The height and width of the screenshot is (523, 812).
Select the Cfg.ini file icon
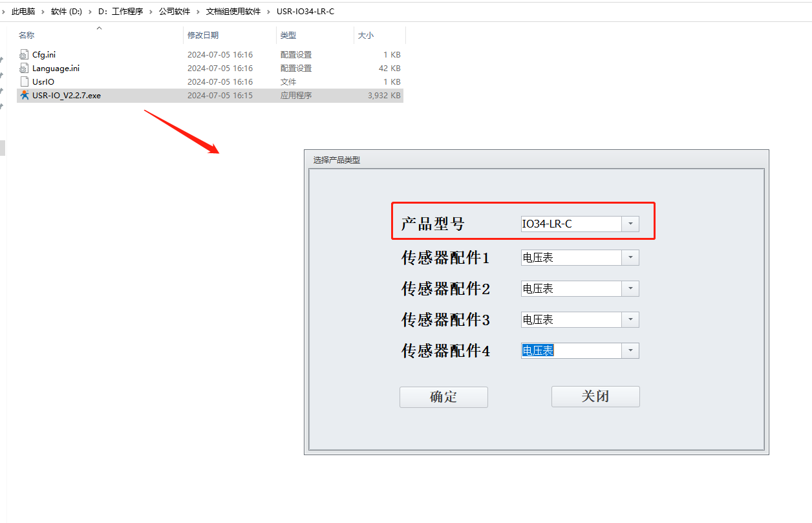25,55
